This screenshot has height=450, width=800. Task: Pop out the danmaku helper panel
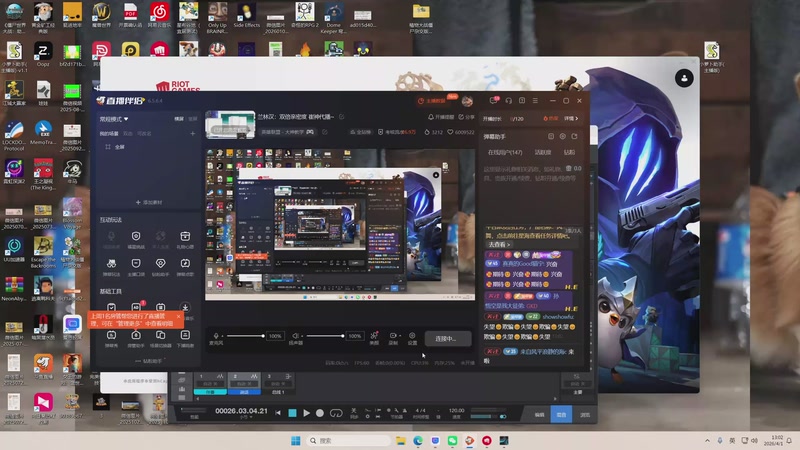pyautogui.click(x=574, y=136)
